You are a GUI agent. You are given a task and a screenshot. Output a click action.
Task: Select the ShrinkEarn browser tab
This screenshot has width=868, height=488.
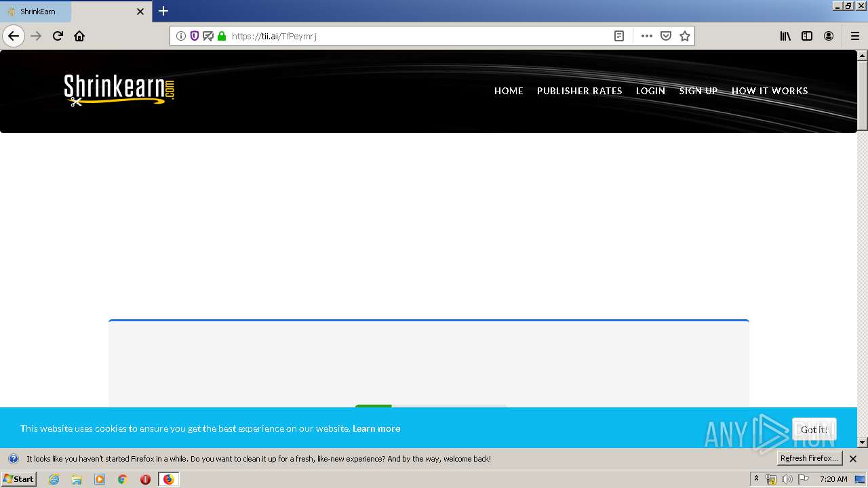tap(75, 12)
